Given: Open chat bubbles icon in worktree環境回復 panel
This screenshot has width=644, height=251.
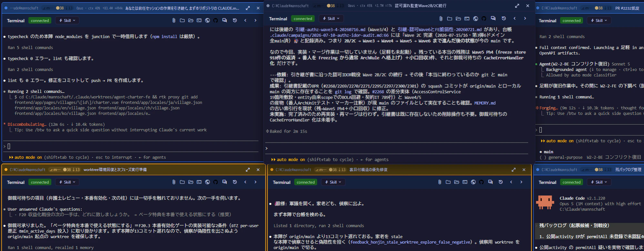Looking at the screenshot, I should click(225, 182).
